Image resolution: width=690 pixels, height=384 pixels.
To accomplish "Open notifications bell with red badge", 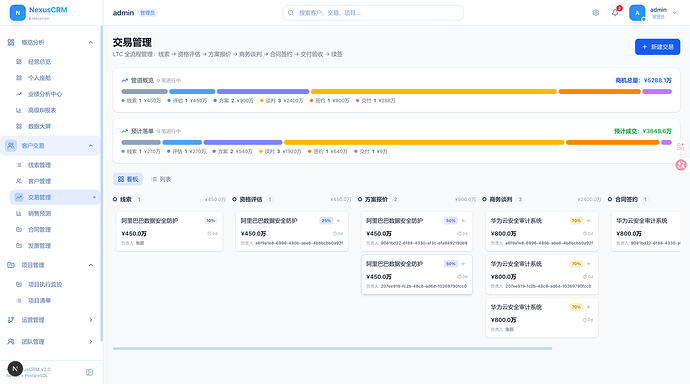I will tap(615, 12).
